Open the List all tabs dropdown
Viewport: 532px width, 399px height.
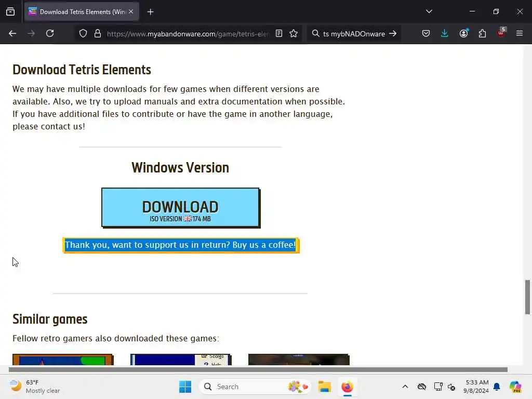click(429, 11)
